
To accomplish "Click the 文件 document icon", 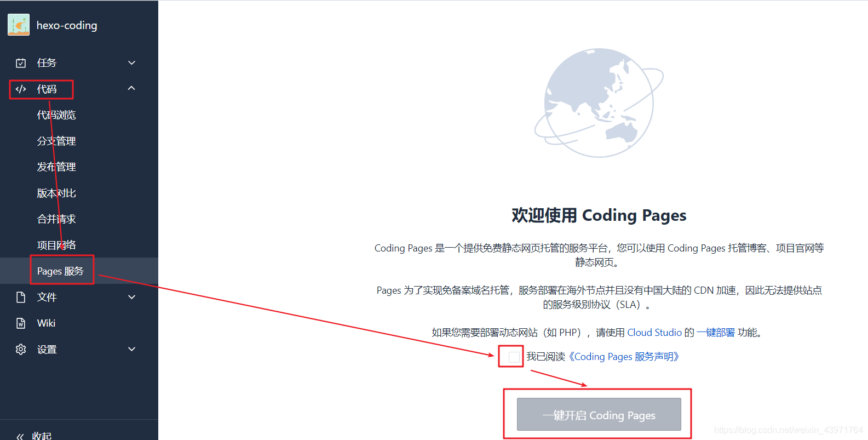I will coord(21,297).
